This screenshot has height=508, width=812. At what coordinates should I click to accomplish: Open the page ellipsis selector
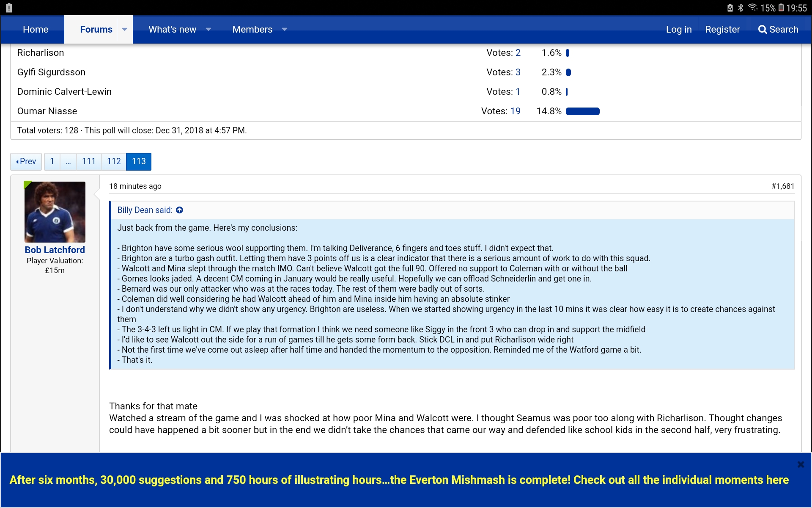[68, 161]
